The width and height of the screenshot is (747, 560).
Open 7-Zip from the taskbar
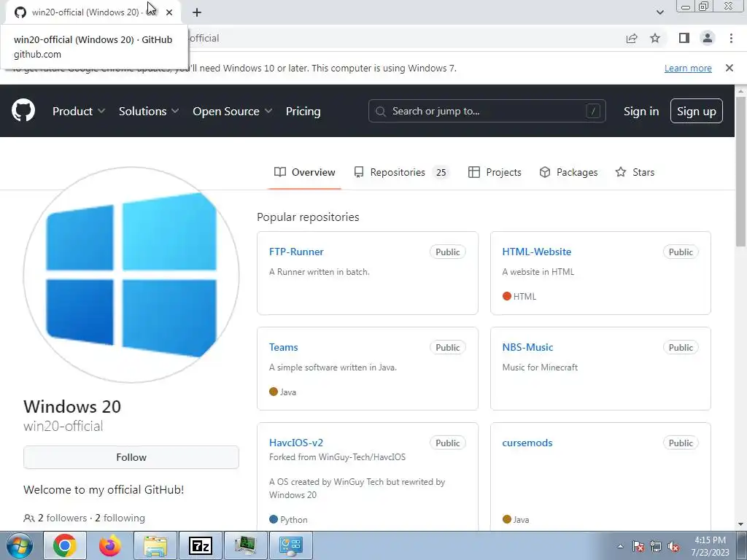pos(201,545)
